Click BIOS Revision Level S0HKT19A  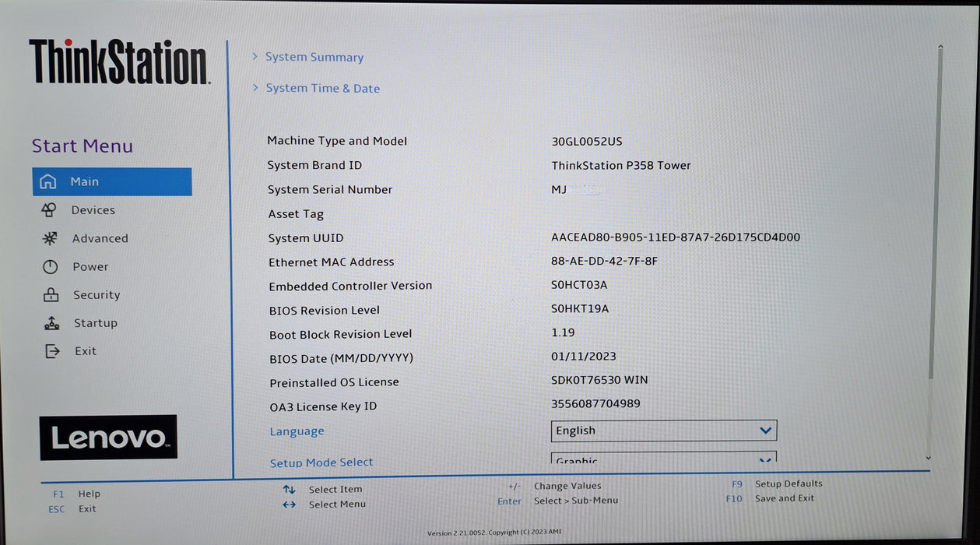coord(580,309)
